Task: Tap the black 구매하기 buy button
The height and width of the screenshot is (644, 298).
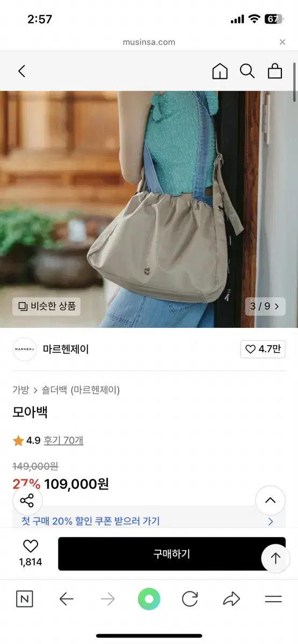Action: (172, 554)
